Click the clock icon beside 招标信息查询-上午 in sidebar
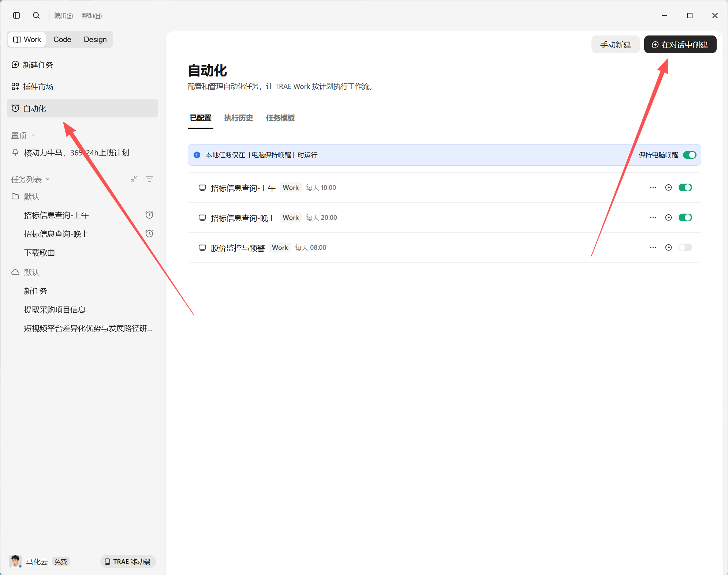The image size is (728, 575). pos(149,215)
